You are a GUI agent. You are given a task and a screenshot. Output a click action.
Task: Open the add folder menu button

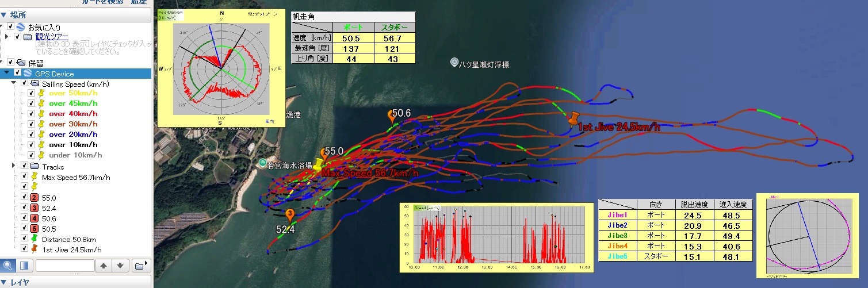point(140,266)
